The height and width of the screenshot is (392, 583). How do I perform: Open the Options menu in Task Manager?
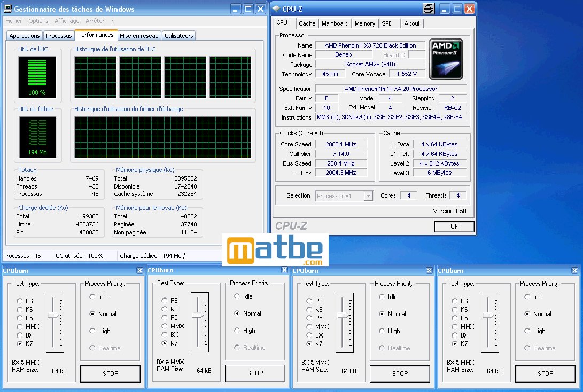[38, 21]
